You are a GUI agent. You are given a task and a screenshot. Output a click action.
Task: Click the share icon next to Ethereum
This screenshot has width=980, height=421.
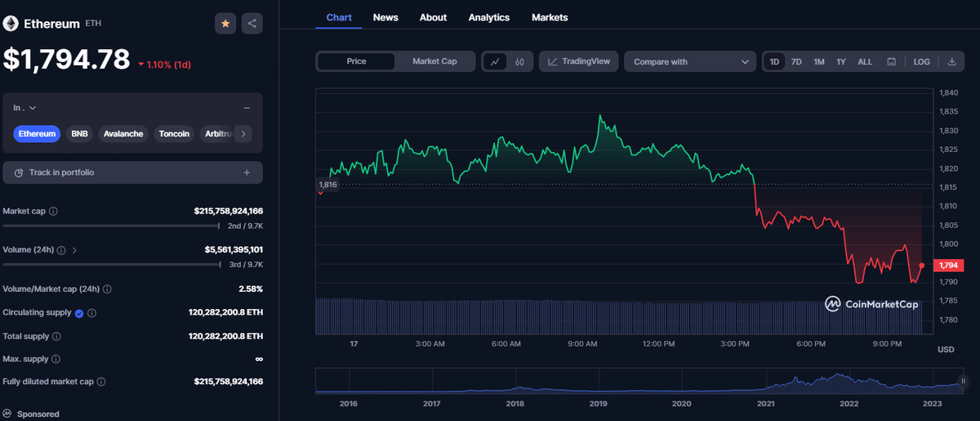[252, 24]
